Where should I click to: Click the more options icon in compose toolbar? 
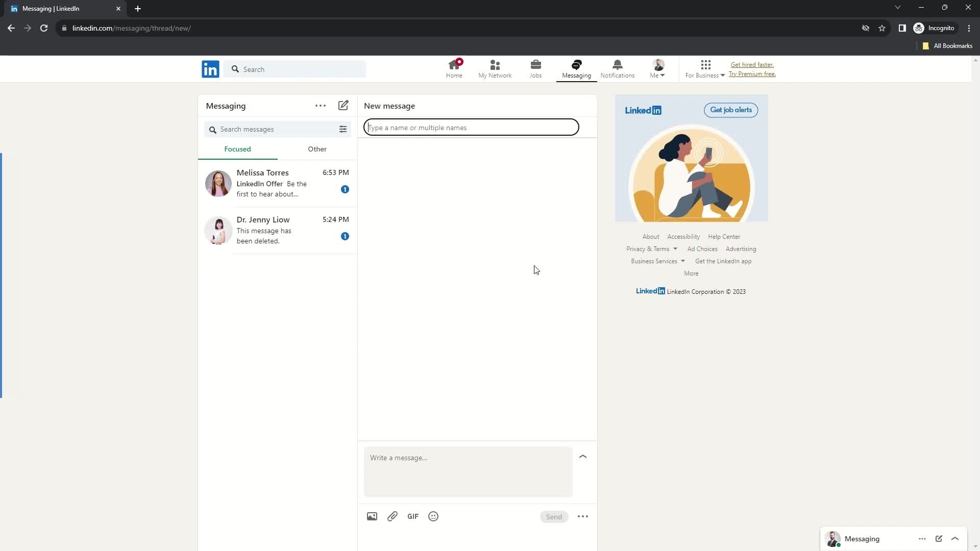pos(582,517)
